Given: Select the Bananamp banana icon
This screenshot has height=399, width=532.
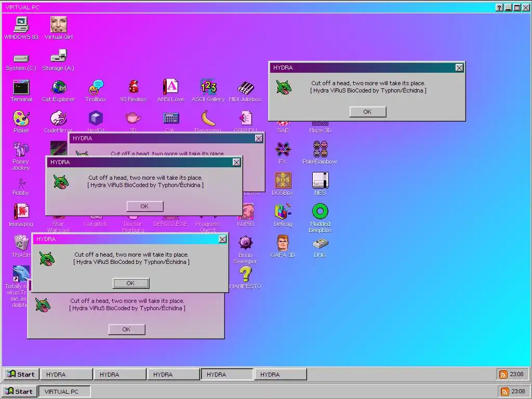Looking at the screenshot, I should point(208,118).
